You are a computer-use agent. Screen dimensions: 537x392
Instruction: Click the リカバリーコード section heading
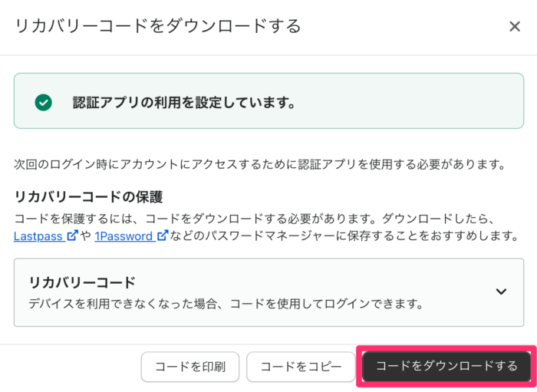pos(82,282)
